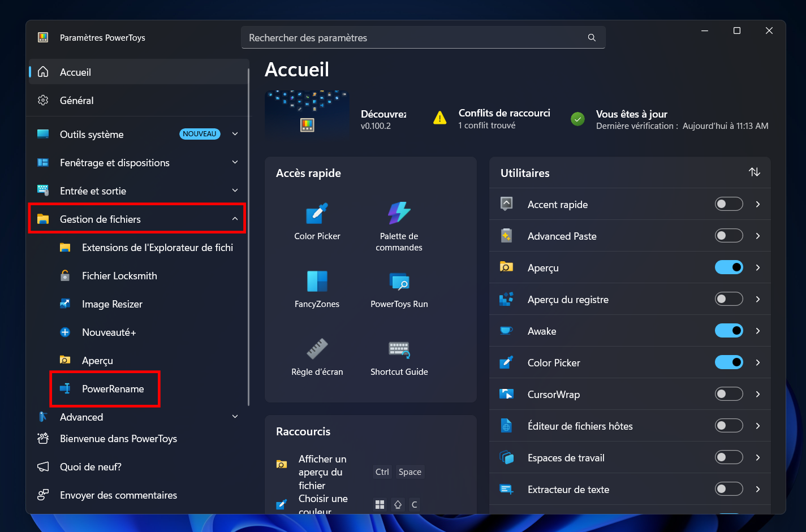Open Accent rapide details chevron

[758, 204]
